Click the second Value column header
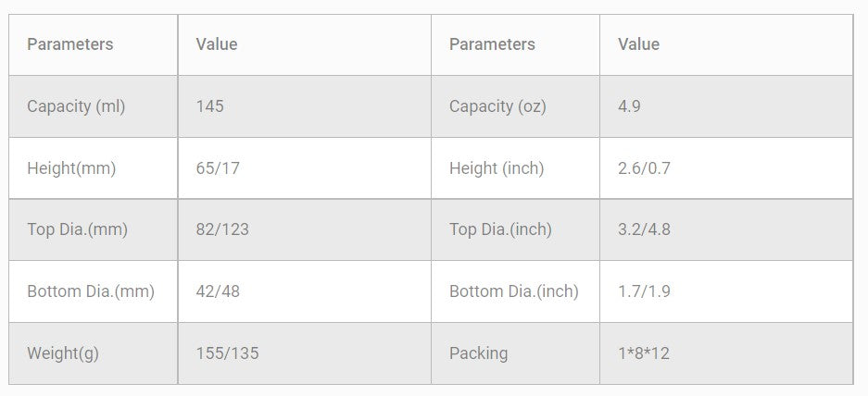 coord(638,44)
